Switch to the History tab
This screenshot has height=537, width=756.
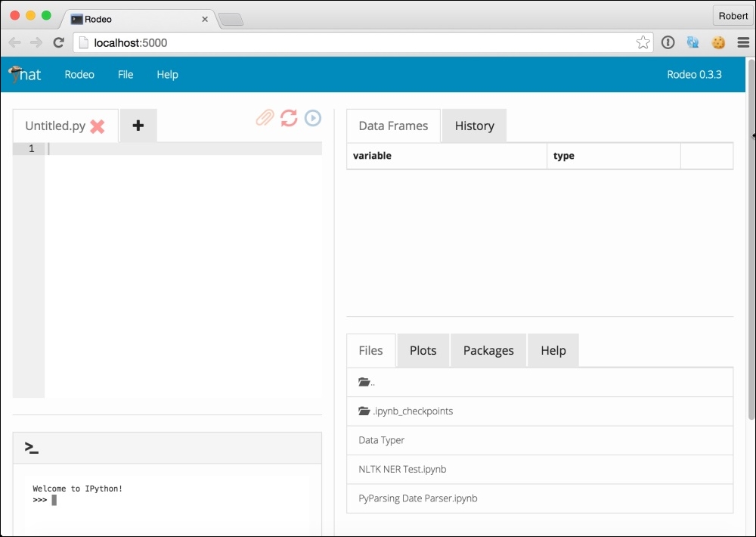[474, 126]
